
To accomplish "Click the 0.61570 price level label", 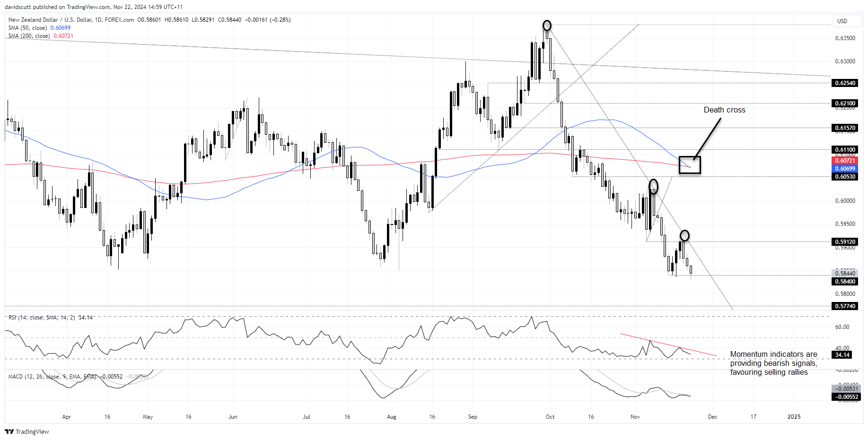I will coord(844,128).
